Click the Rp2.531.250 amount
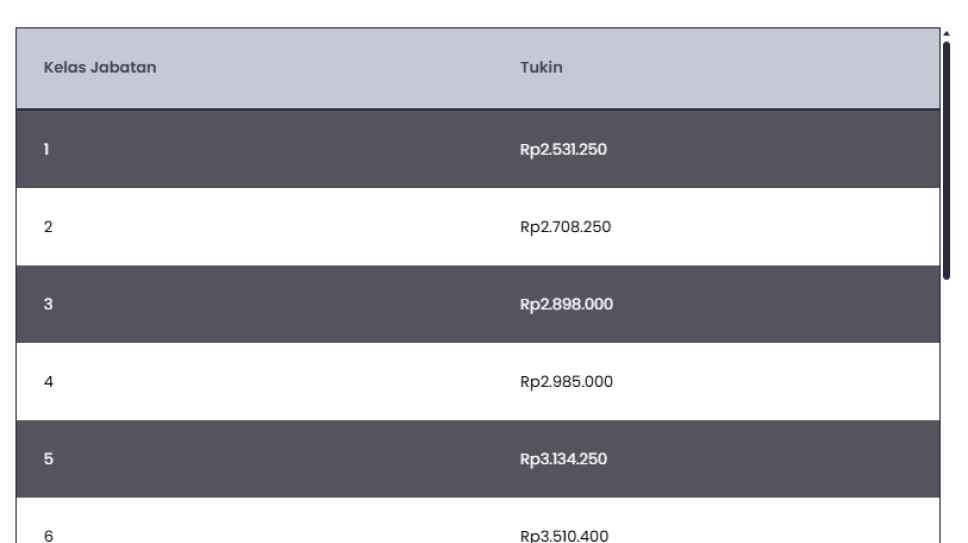Viewport: 968px width, 543px height. point(564,150)
